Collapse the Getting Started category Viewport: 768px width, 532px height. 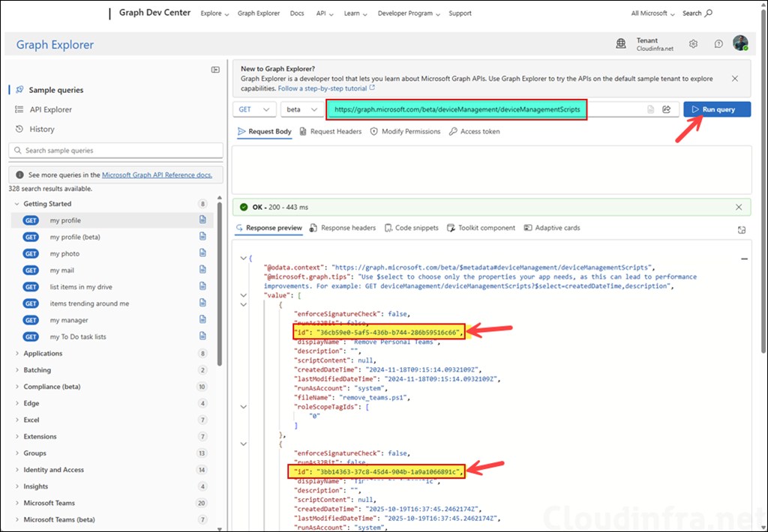[x=16, y=203]
